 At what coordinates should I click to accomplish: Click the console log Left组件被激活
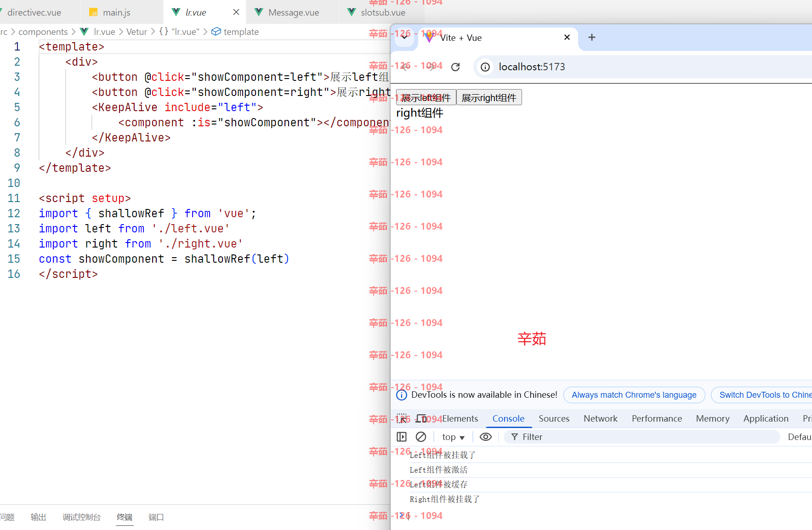(438, 470)
